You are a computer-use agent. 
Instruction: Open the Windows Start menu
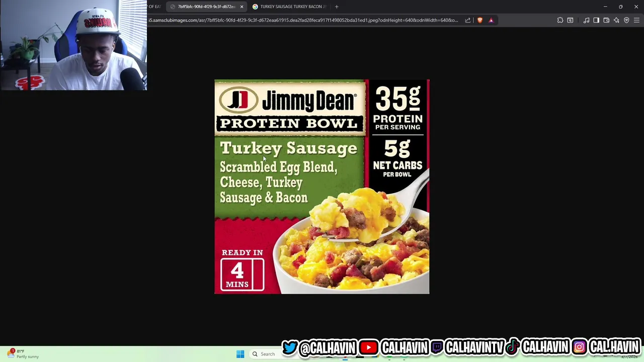tap(240, 354)
